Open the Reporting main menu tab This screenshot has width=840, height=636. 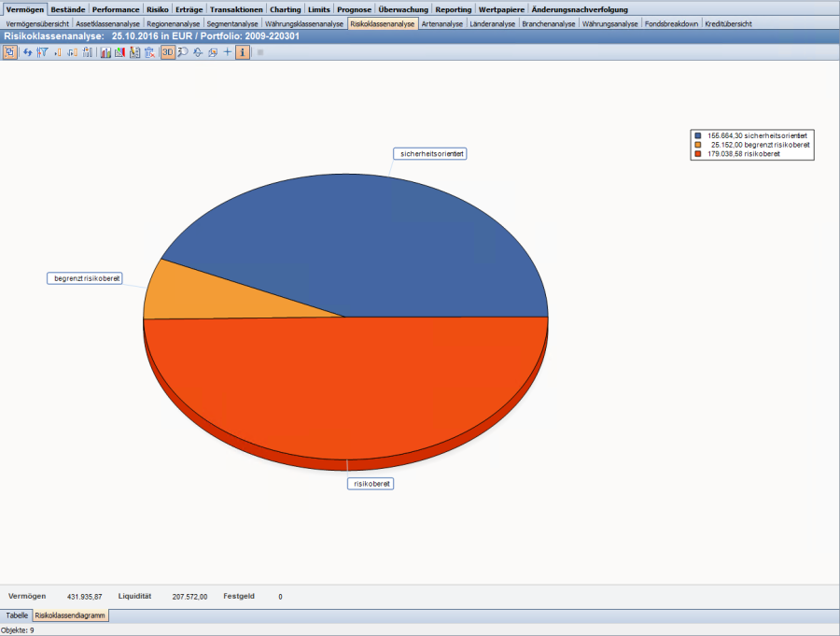tap(453, 9)
